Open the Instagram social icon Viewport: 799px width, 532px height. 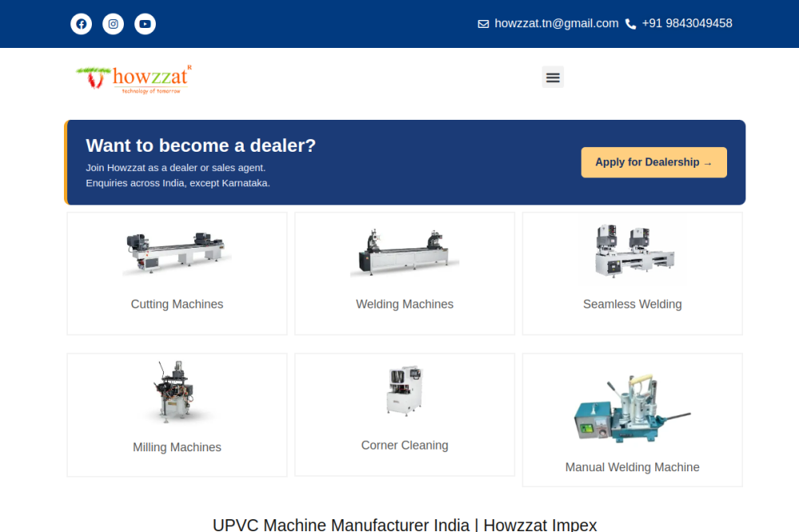click(x=113, y=24)
